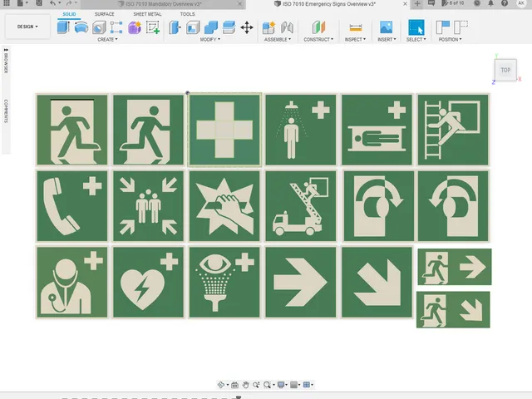Expand the ASSEMBLE menu

click(x=278, y=39)
